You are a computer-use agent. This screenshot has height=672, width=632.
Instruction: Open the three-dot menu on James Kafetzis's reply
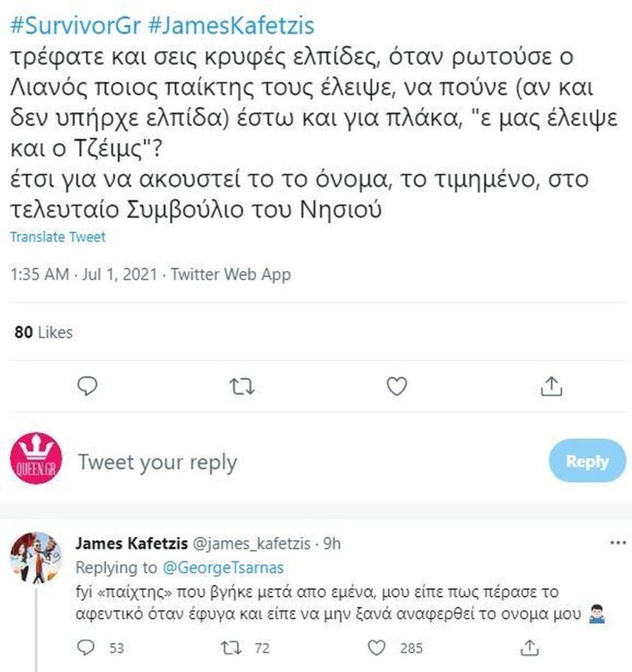pyautogui.click(x=618, y=544)
